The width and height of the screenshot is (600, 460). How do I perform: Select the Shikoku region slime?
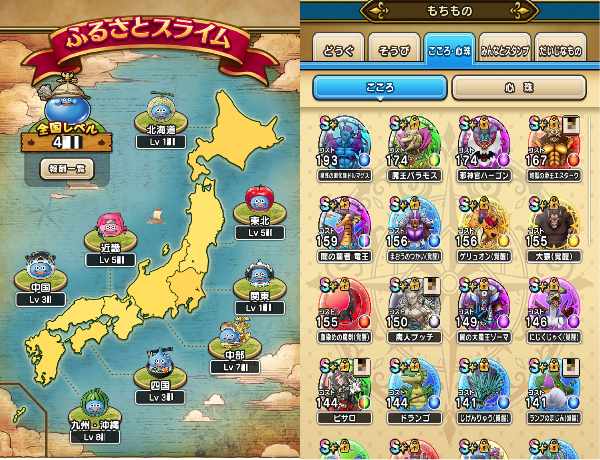pos(160,364)
